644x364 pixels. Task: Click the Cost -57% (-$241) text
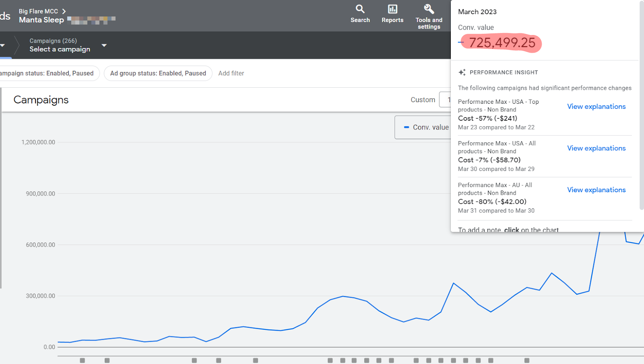tap(487, 118)
